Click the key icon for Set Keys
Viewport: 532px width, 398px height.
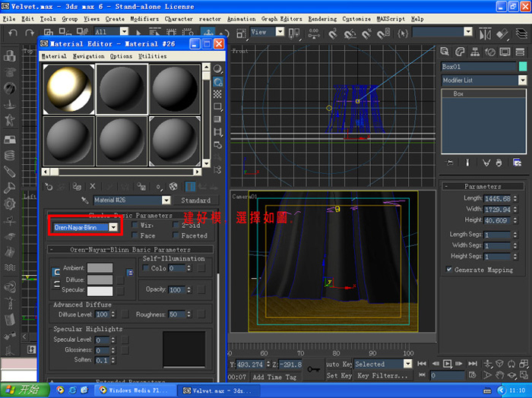coord(313,369)
